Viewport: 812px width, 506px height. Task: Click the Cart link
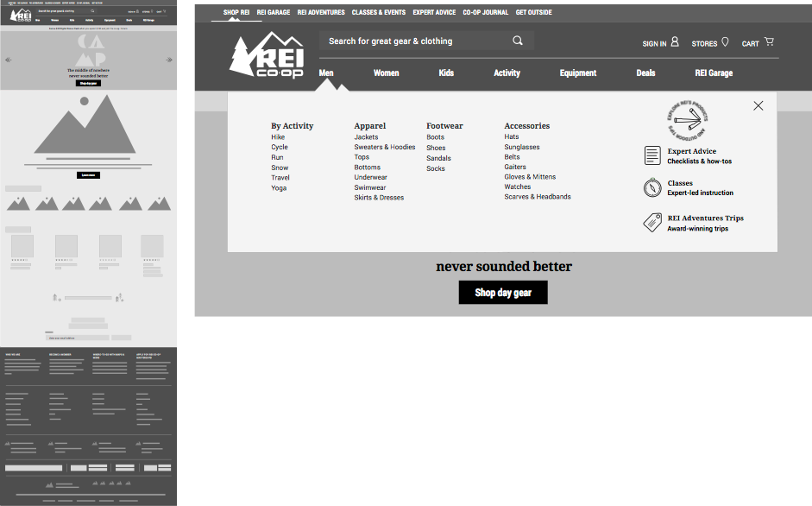point(751,44)
